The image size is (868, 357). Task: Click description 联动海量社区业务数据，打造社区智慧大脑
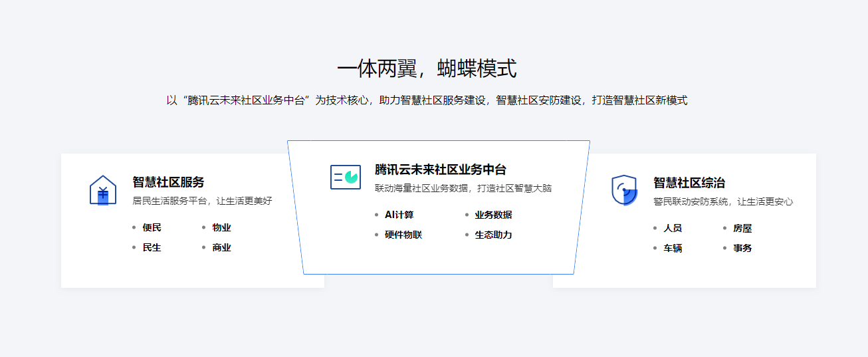pyautogui.click(x=463, y=188)
